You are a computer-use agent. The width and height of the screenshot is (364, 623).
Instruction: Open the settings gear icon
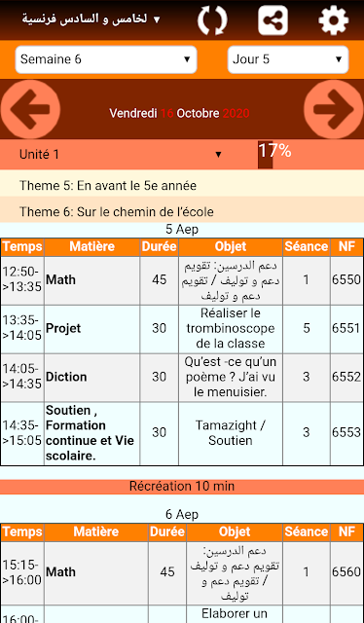click(334, 19)
